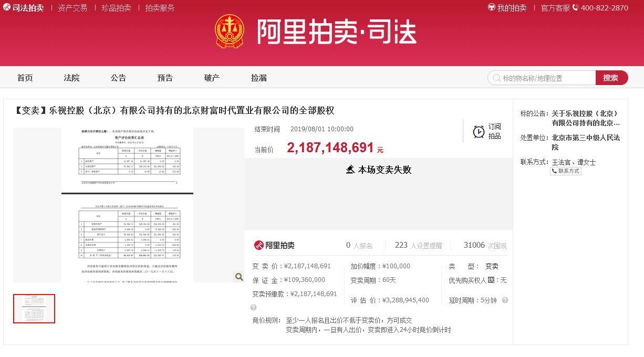Click the large asset evaluation preview image

click(128, 205)
